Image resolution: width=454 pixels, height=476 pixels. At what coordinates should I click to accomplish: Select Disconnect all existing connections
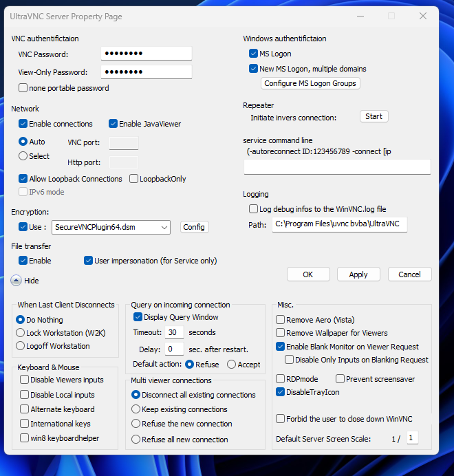click(x=136, y=395)
